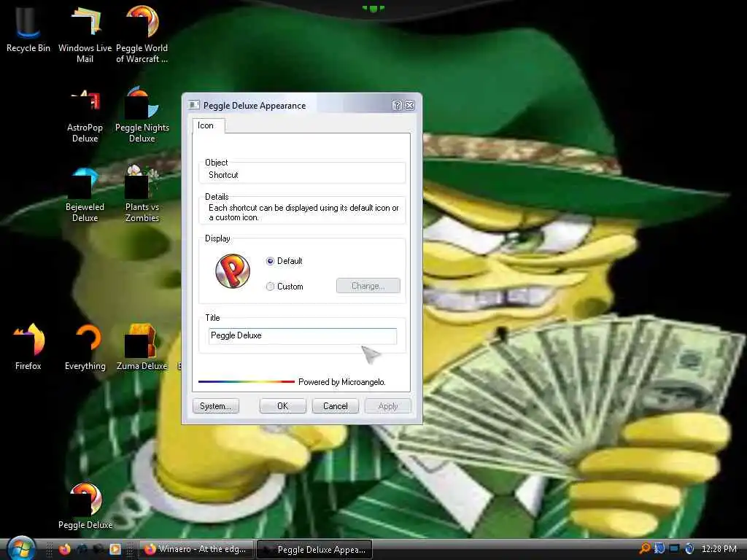The height and width of the screenshot is (560, 747).
Task: Close the Peggle Deluxe Appearance dialog
Action: (x=410, y=105)
